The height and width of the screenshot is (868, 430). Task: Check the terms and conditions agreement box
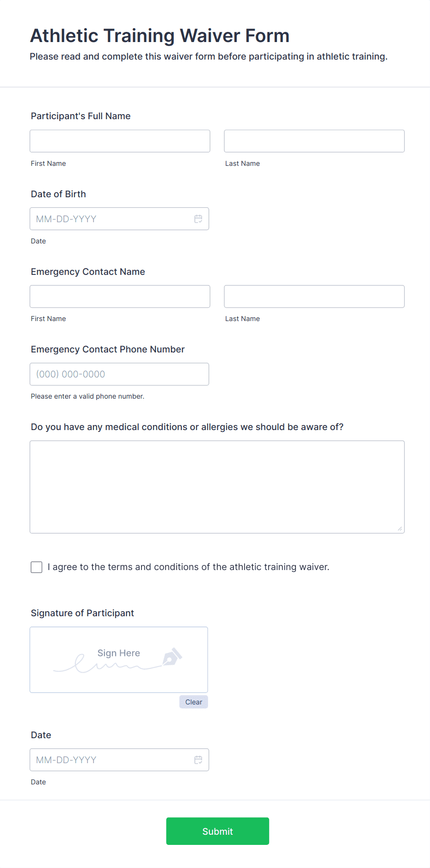pos(36,567)
